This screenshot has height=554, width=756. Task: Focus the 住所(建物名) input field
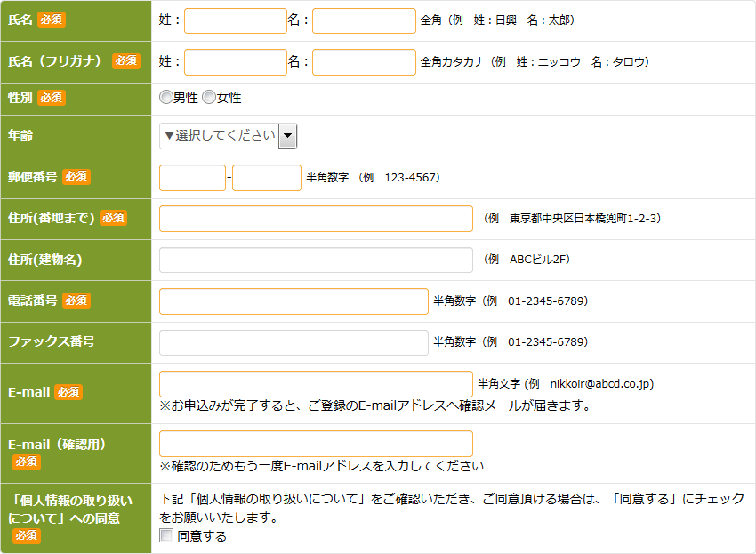tap(316, 260)
